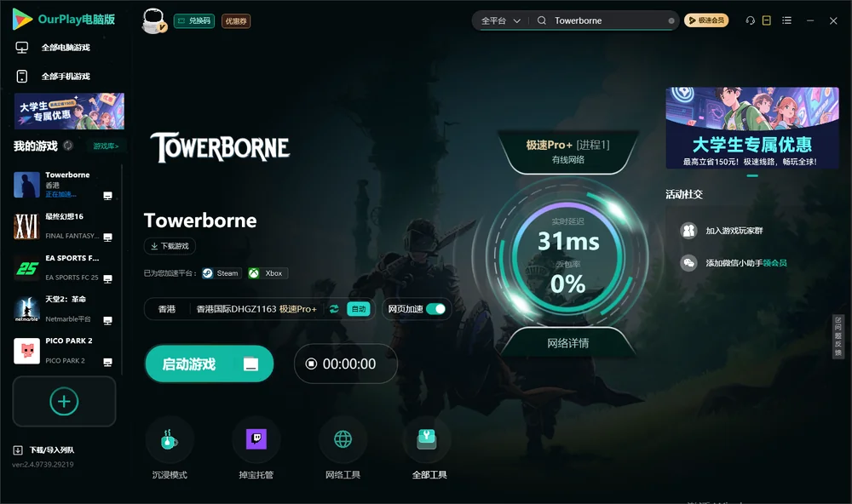The width and height of the screenshot is (852, 504).
Task: Toggle the 自动 auto node selection
Action: click(359, 309)
